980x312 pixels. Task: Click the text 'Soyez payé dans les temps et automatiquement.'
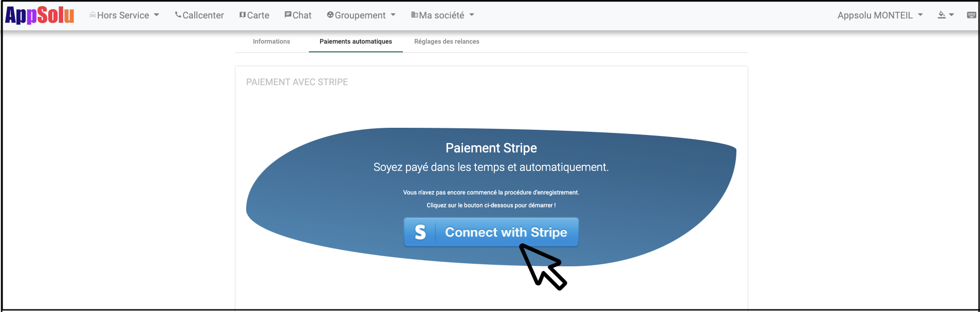point(491,167)
